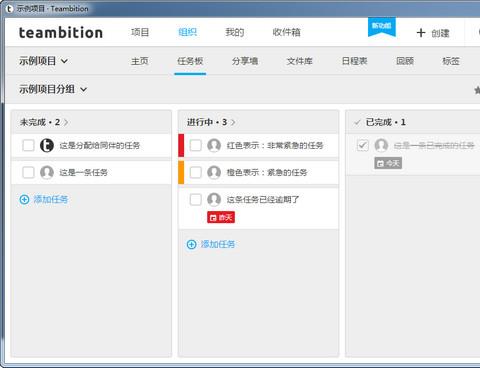
Task: Open the 项目 top menu
Action: coord(140,32)
